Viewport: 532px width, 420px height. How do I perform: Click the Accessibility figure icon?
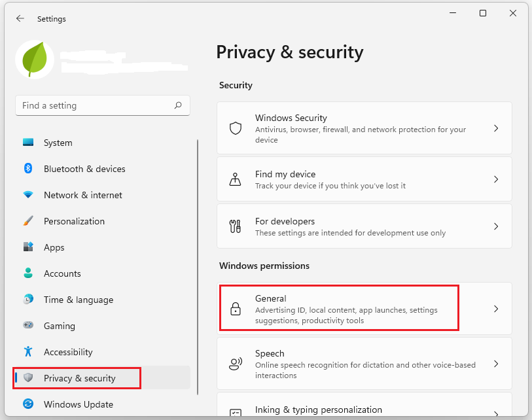point(28,351)
